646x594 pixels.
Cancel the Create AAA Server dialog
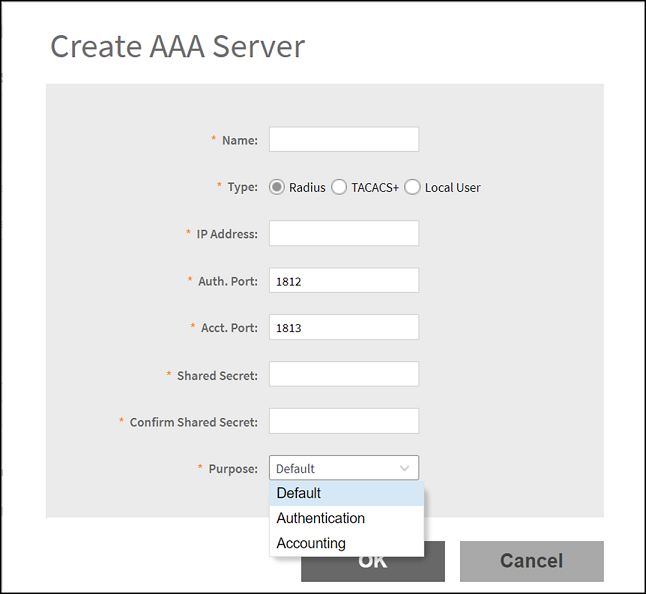point(532,561)
